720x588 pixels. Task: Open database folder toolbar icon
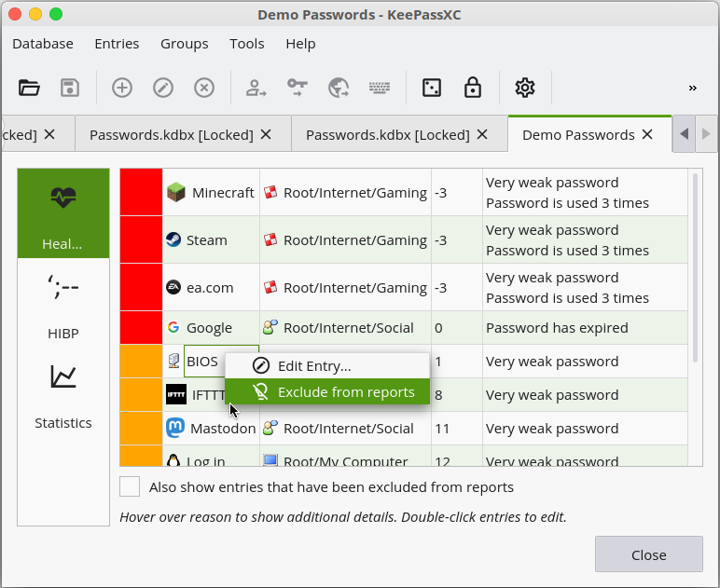pyautogui.click(x=29, y=88)
